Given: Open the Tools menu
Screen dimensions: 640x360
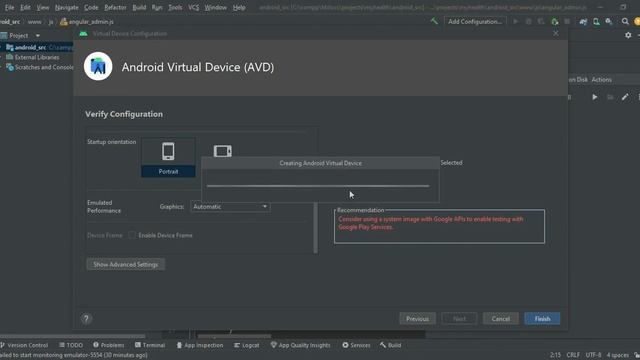Looking at the screenshot, I should [x=175, y=7].
